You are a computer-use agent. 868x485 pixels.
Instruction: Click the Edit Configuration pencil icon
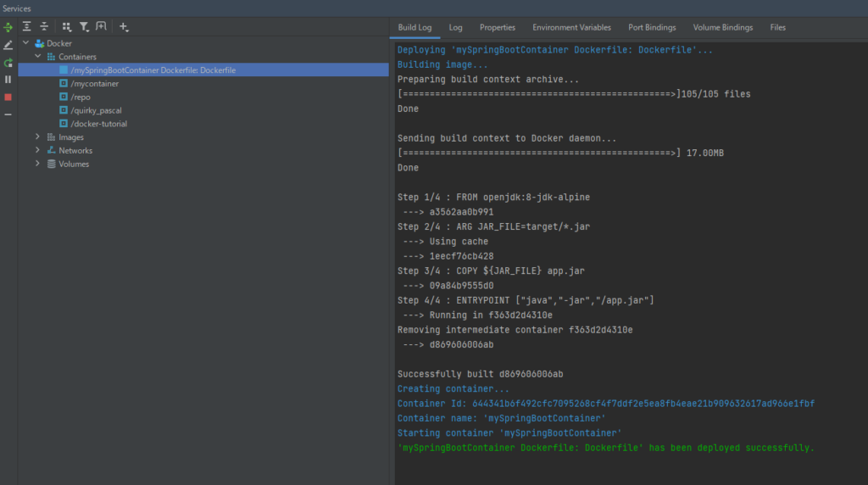coord(8,45)
